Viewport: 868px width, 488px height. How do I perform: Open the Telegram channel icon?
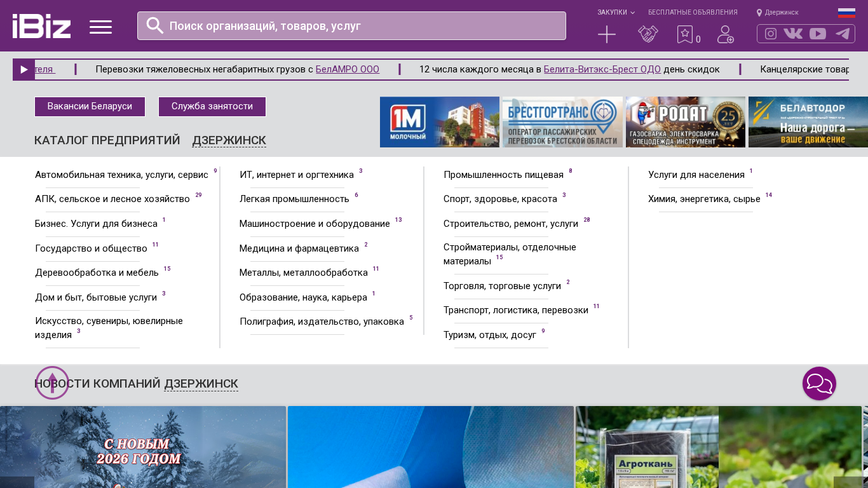843,34
